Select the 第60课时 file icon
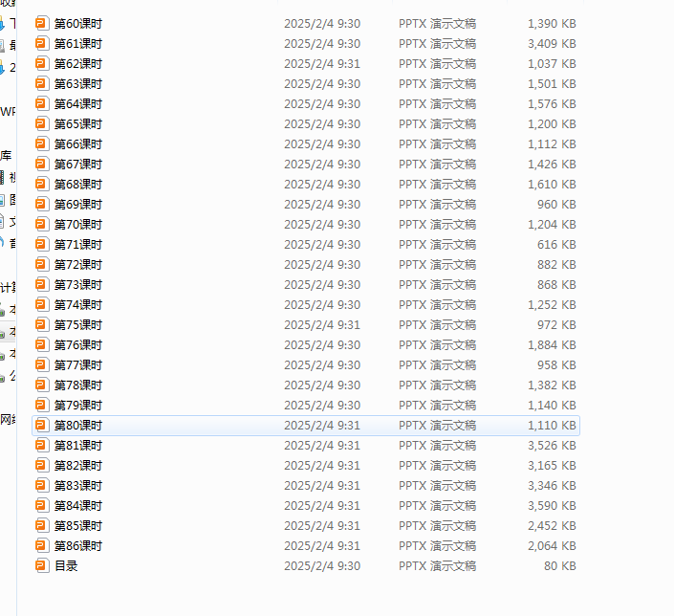This screenshot has height=616, width=674. 42,23
